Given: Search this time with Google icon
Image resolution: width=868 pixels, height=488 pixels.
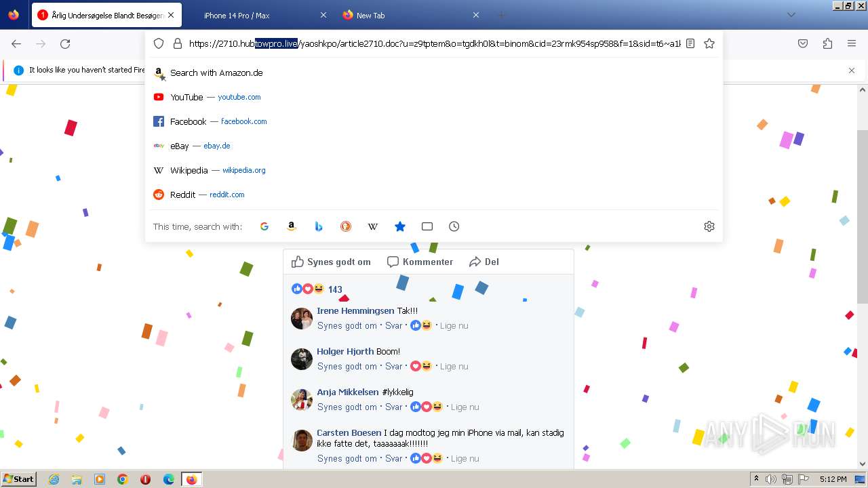Looking at the screenshot, I should 264,226.
